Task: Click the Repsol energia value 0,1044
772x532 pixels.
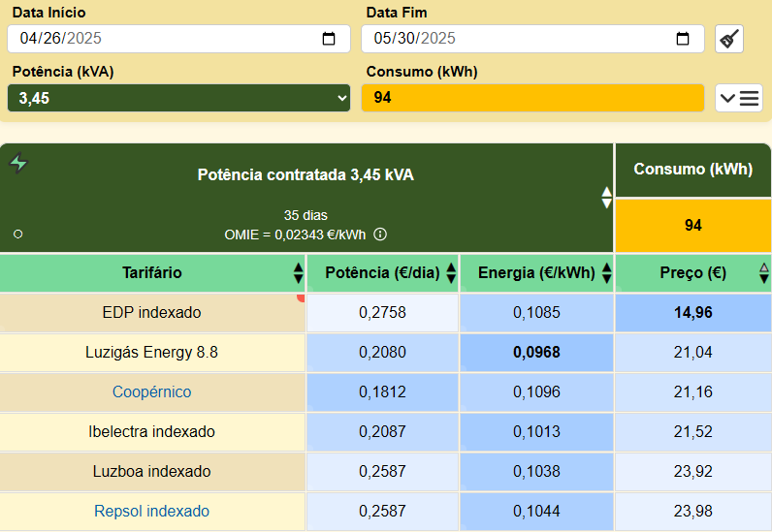Action: 536,511
